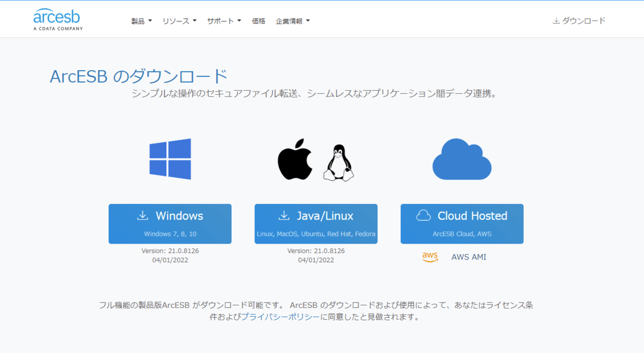Viewport: 644px width, 353px height.
Task: Select the Cloud Hosted option
Action: click(x=462, y=224)
